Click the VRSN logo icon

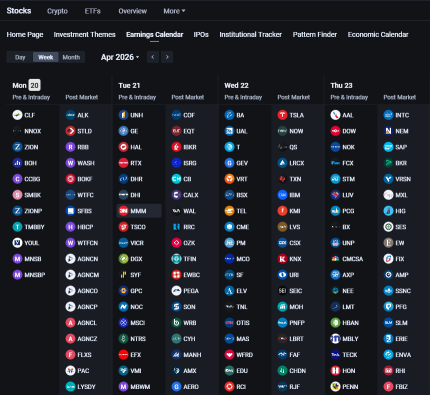click(x=388, y=179)
